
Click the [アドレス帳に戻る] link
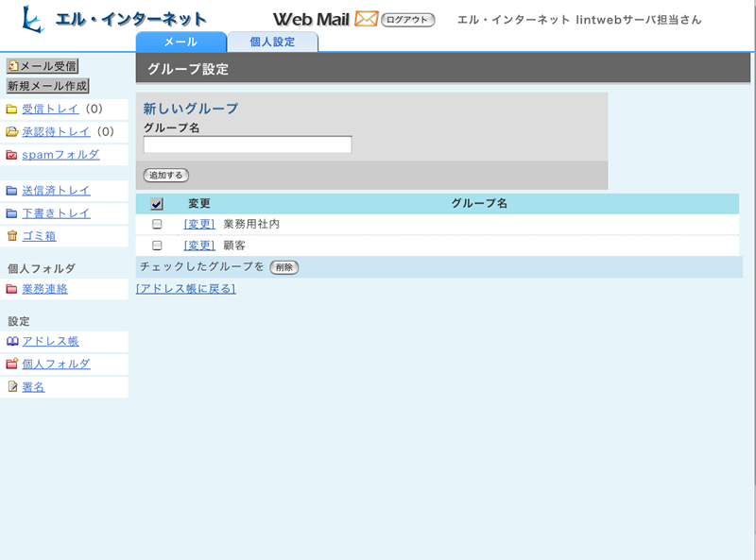pos(186,289)
